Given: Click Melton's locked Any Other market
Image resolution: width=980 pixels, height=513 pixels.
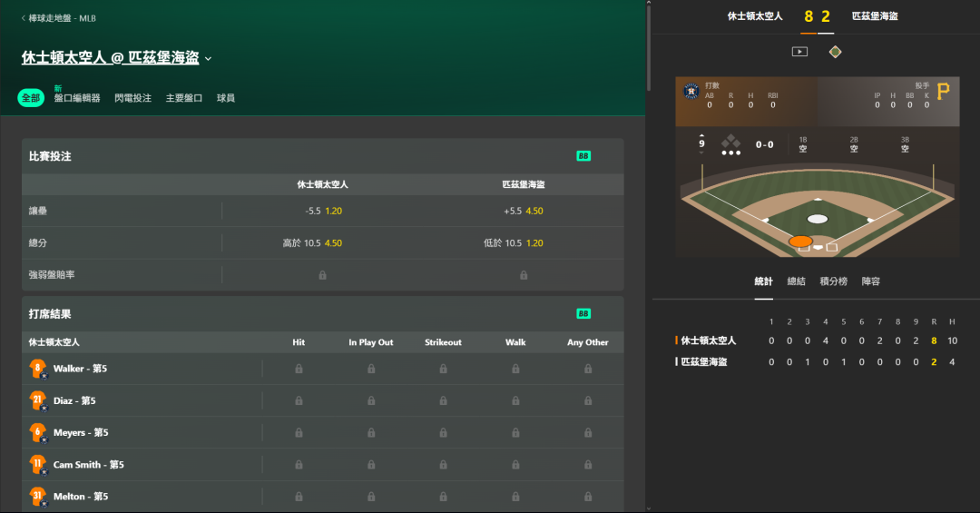Looking at the screenshot, I should [x=588, y=497].
